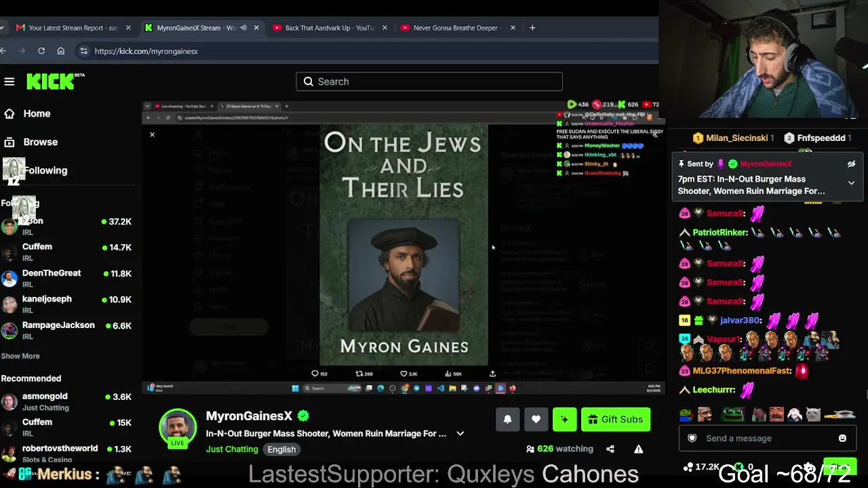Click the white cat quick emote above chat

point(813,414)
